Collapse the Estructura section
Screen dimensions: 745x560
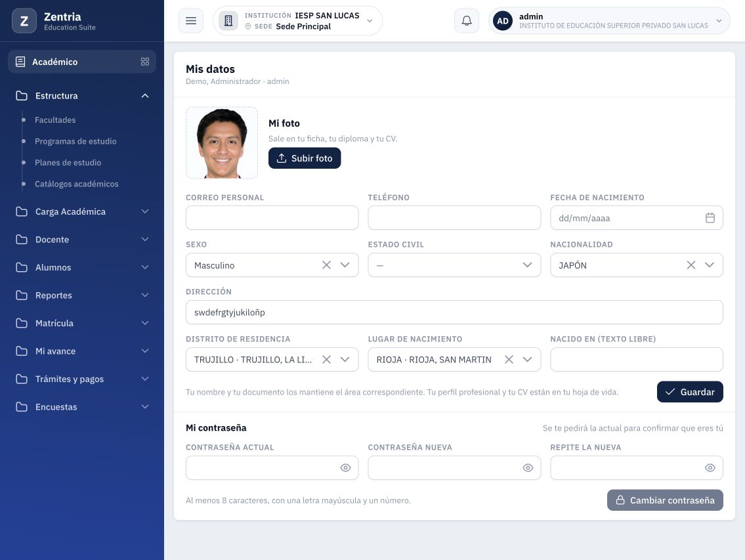(x=145, y=96)
